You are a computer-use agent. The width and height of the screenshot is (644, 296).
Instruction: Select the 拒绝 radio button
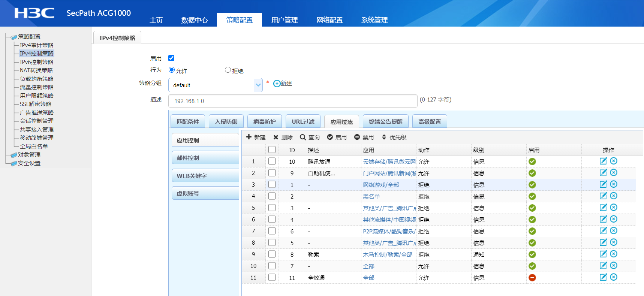tap(228, 70)
